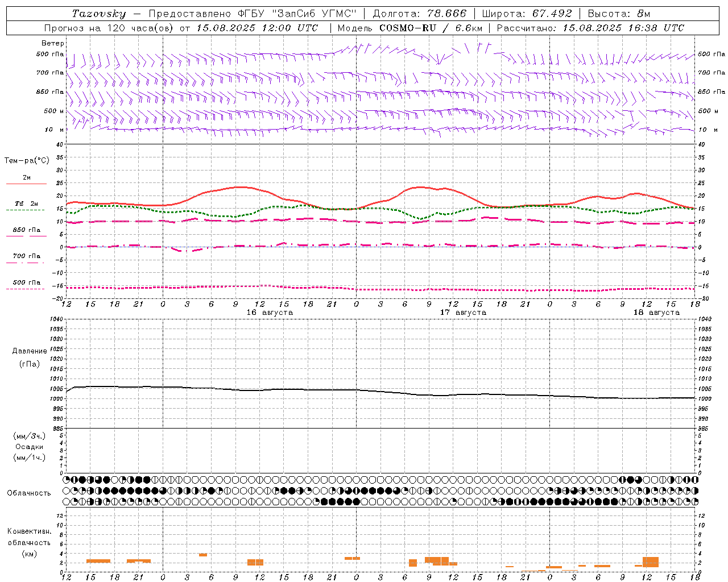This screenshot has height=582, width=728.
Task: Click the '16 августа' date label
Action: tap(270, 313)
